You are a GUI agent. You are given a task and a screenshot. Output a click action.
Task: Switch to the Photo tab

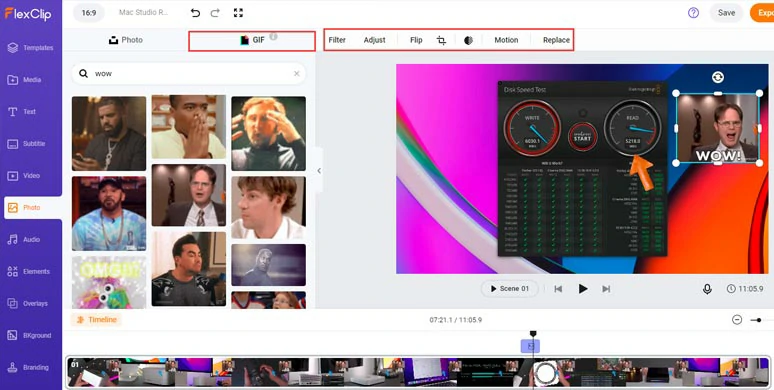coord(126,40)
